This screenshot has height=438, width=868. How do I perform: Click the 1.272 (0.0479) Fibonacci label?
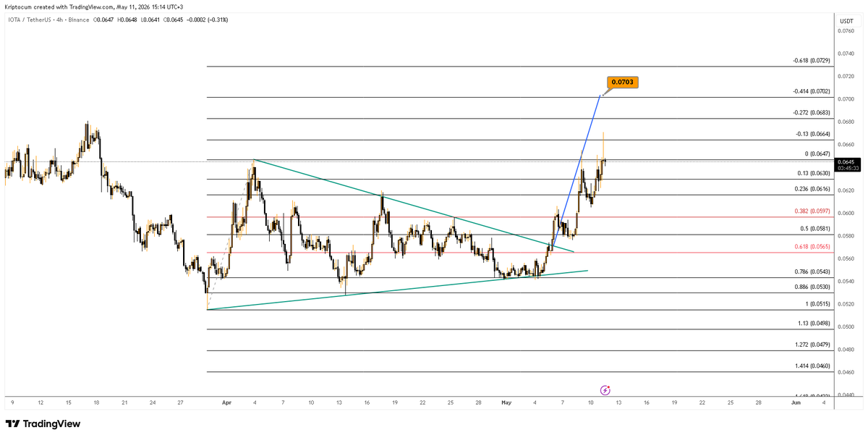pos(812,345)
